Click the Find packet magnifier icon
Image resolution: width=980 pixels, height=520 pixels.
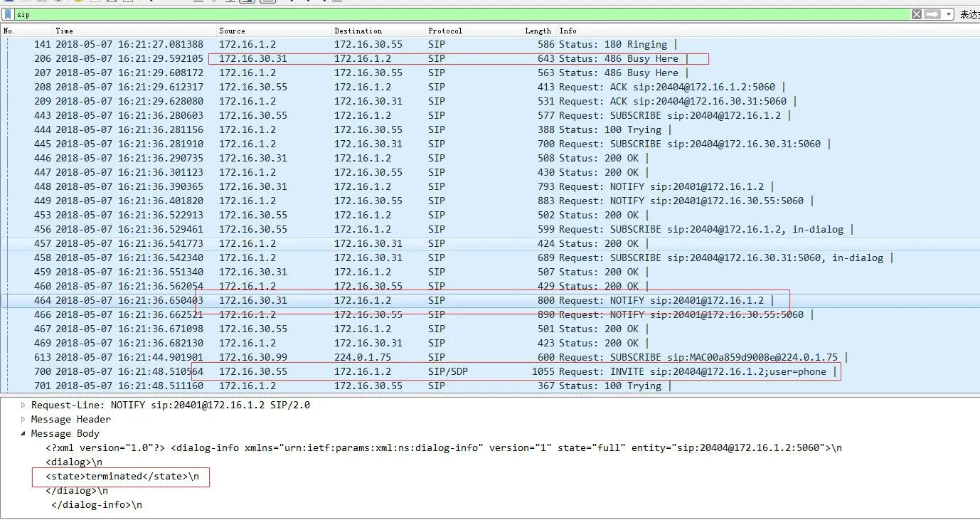(150, 3)
